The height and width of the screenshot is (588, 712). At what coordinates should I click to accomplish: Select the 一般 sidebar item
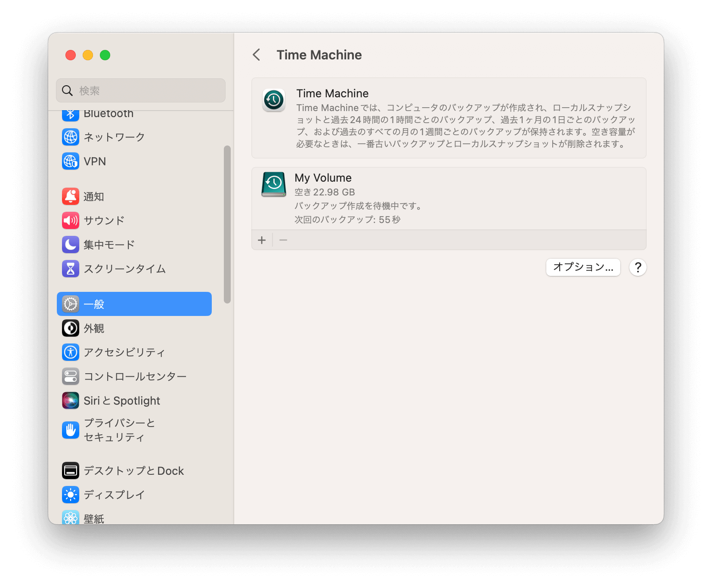point(134,304)
